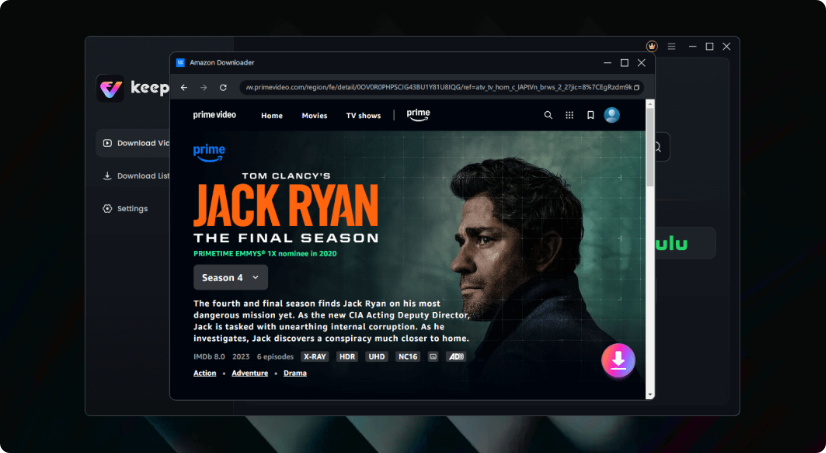
Task: Open Home in Prime Video nav
Action: coord(272,115)
